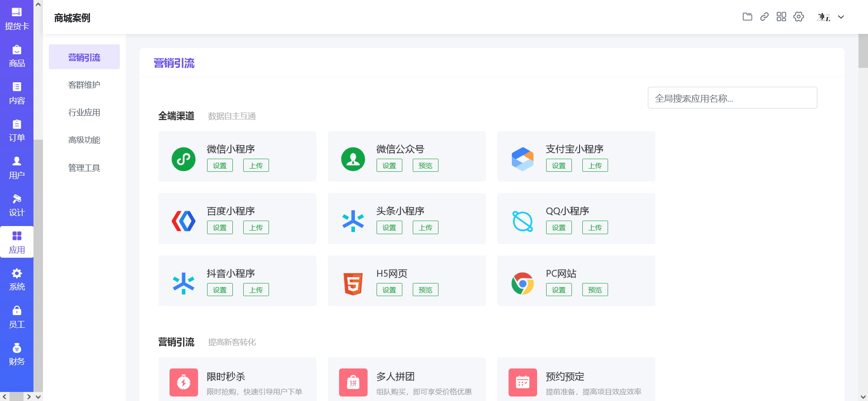Screen dimensions: 868x401
Task: Click the 微信公众号 icon
Action: 353,159
